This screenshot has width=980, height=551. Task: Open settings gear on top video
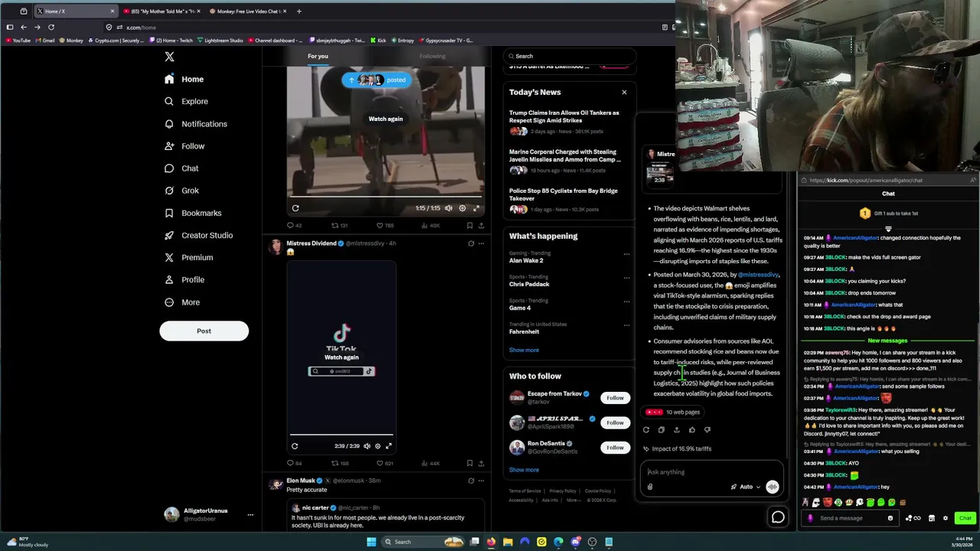[462, 208]
